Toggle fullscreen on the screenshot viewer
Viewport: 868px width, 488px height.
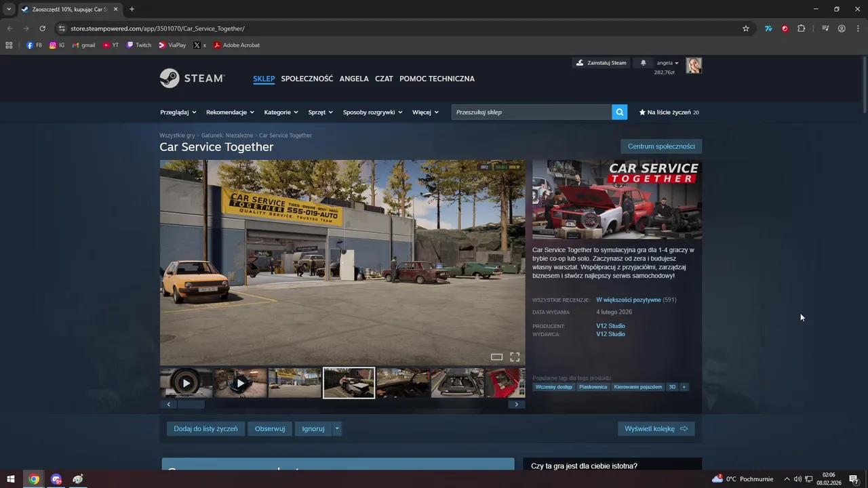click(x=515, y=357)
